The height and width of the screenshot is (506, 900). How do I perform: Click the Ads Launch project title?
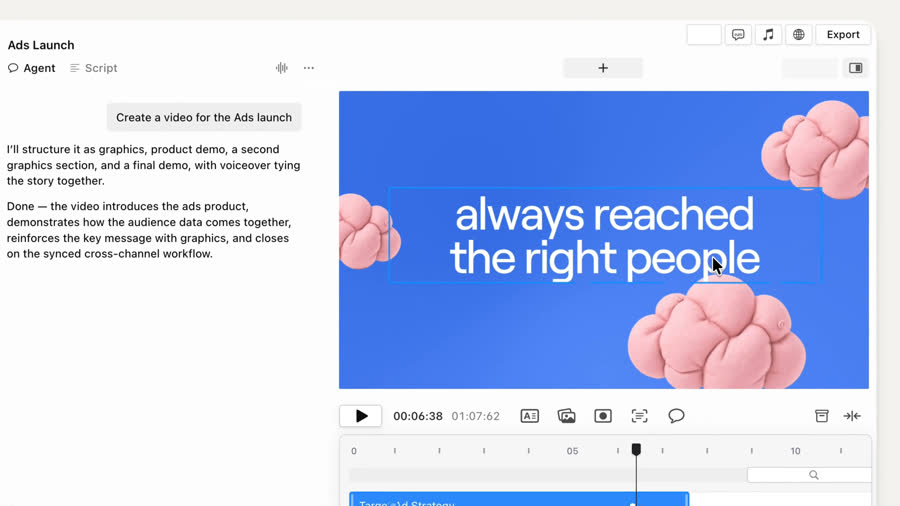[41, 45]
